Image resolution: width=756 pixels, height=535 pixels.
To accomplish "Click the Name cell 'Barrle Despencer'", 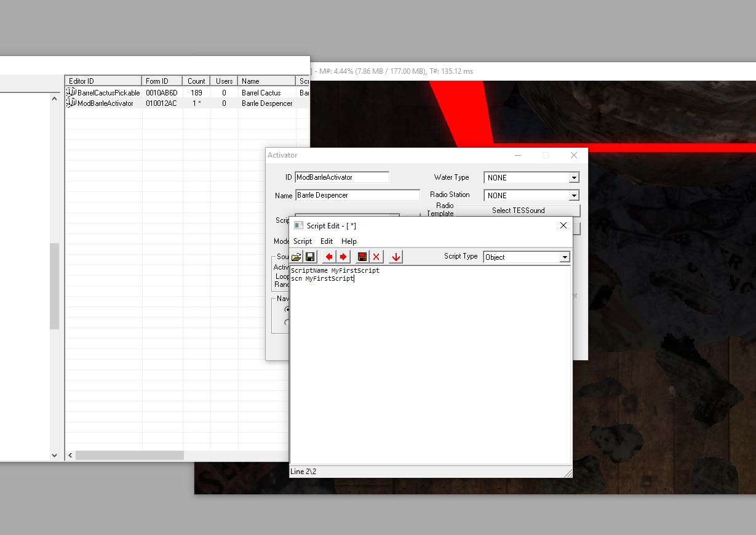I will [x=267, y=103].
